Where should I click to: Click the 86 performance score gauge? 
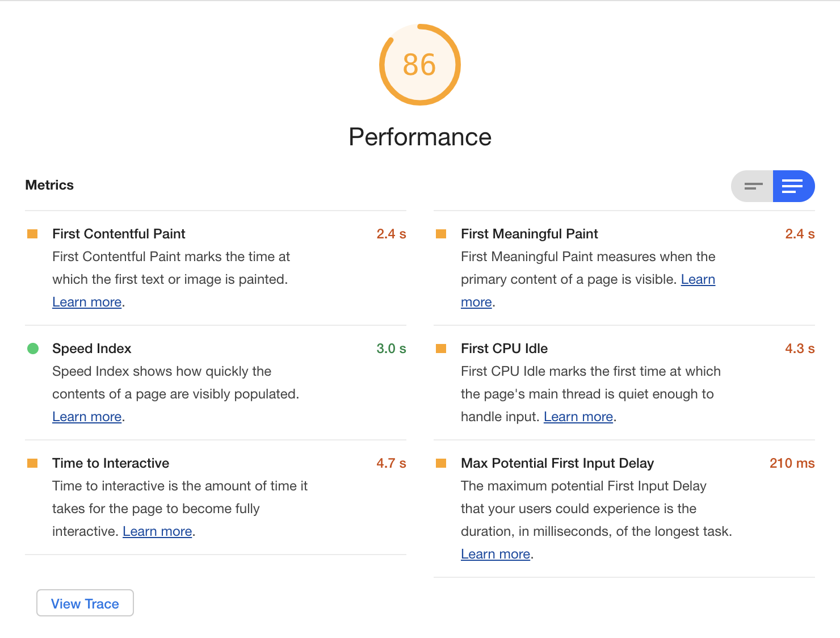(419, 65)
